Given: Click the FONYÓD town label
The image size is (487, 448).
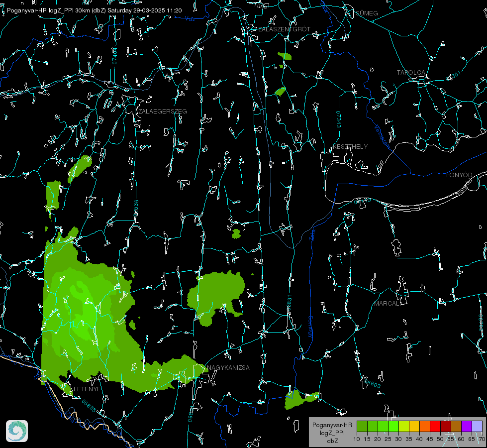Looking at the screenshot, I should tap(459, 175).
